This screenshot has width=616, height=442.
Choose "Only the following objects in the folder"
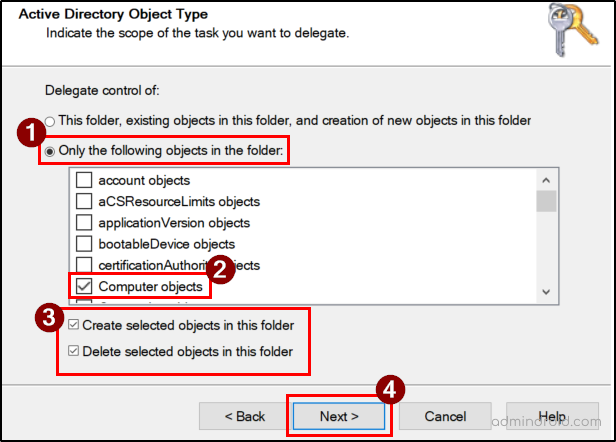click(50, 152)
